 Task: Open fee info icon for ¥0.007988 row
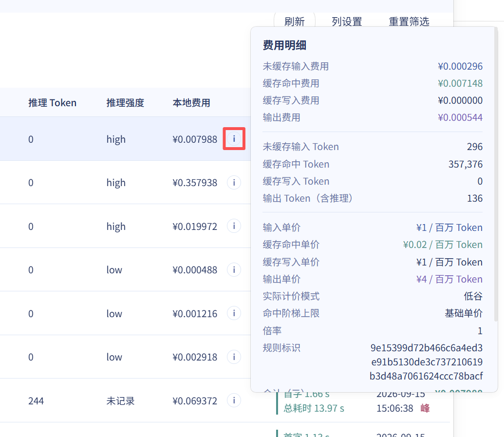point(234,139)
